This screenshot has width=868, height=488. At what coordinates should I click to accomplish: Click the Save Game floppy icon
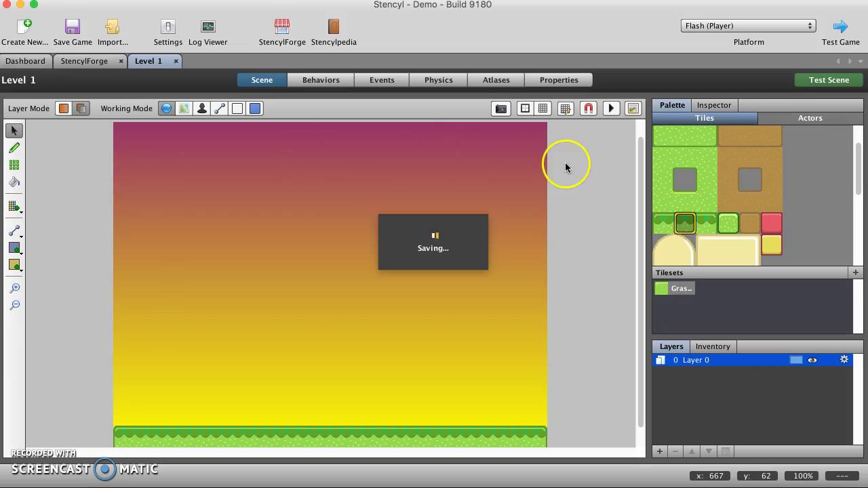click(x=73, y=26)
